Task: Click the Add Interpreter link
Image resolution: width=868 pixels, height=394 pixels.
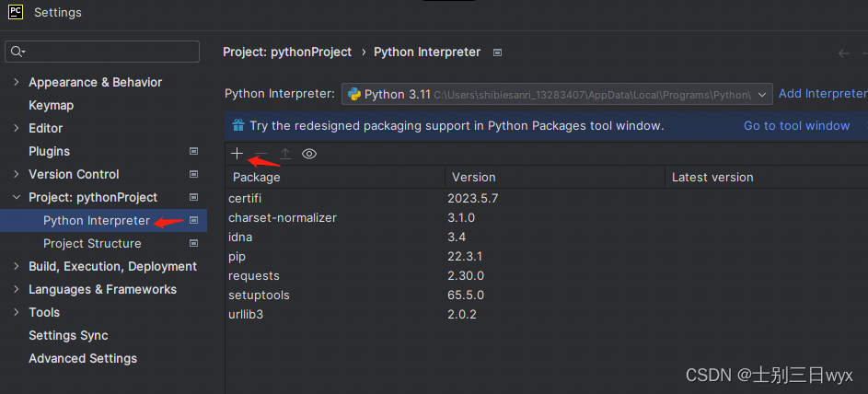Action: pyautogui.click(x=823, y=94)
